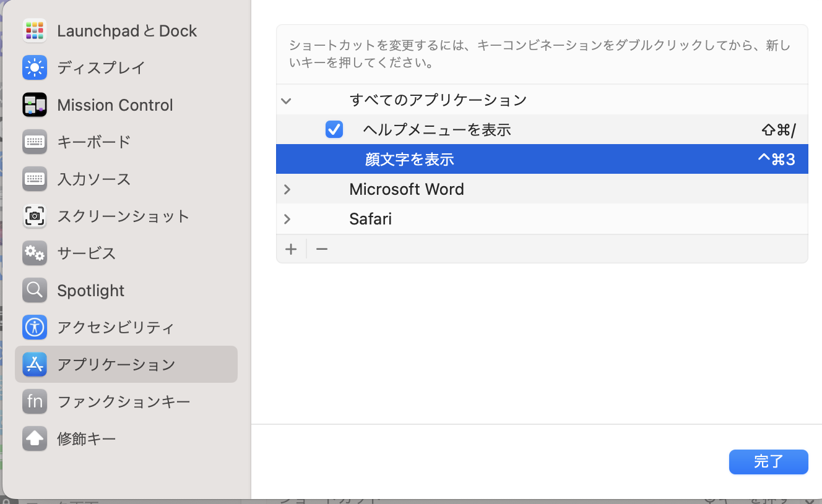Open the サービス gears icon
The image size is (822, 504).
click(x=35, y=253)
